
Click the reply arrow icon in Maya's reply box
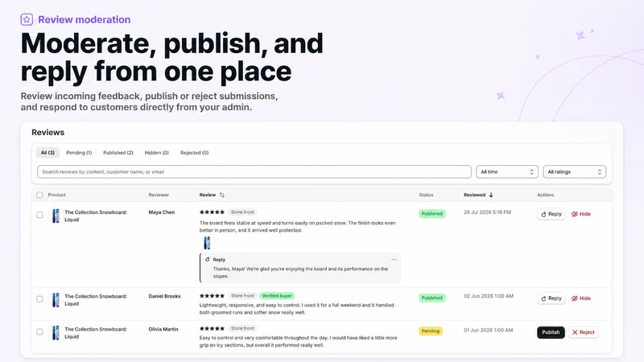coord(208,259)
